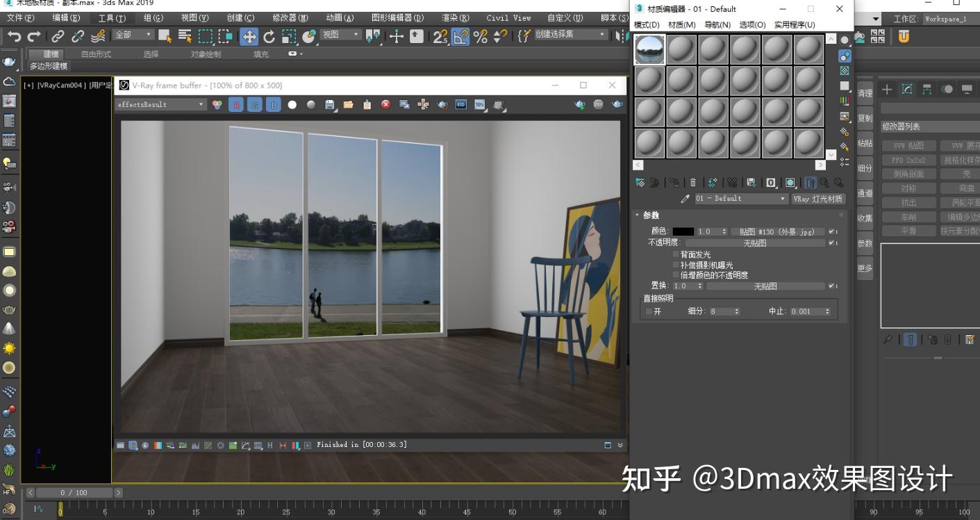
Task: Select the Select and Move tool
Action: pos(249,37)
